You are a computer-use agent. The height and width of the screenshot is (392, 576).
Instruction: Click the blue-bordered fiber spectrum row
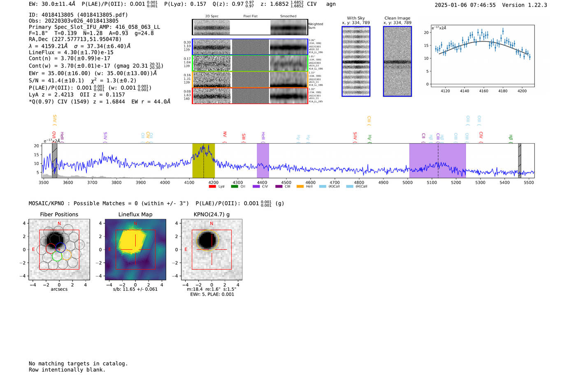pyautogui.click(x=250, y=47)
